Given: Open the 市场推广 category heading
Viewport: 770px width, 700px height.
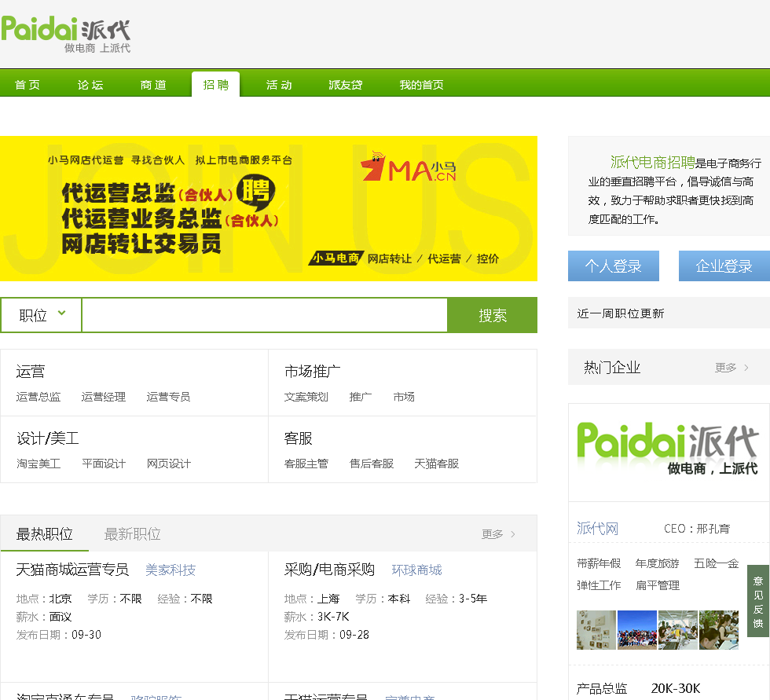Looking at the screenshot, I should (313, 372).
